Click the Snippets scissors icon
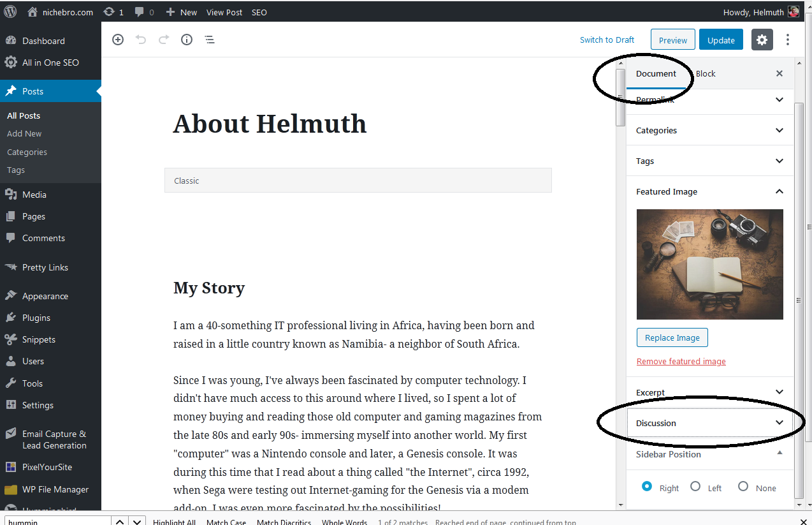Image resolution: width=812 pixels, height=525 pixels. coord(11,339)
